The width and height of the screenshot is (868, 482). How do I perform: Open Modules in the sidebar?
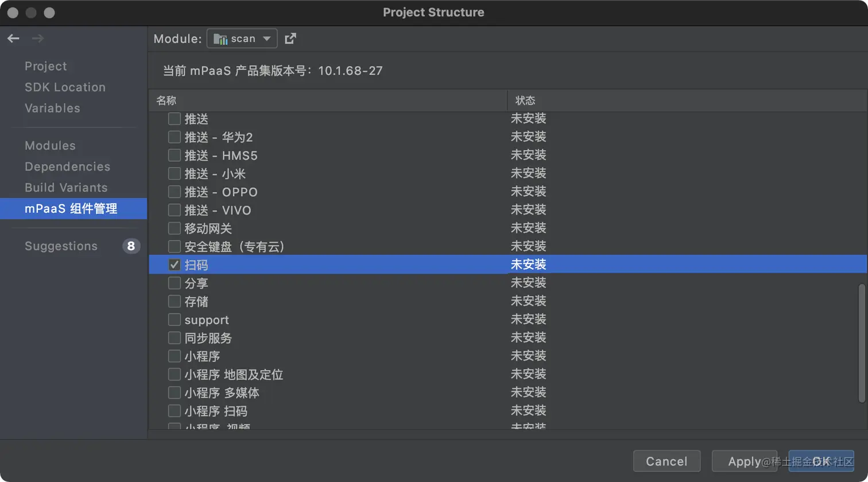pyautogui.click(x=50, y=146)
